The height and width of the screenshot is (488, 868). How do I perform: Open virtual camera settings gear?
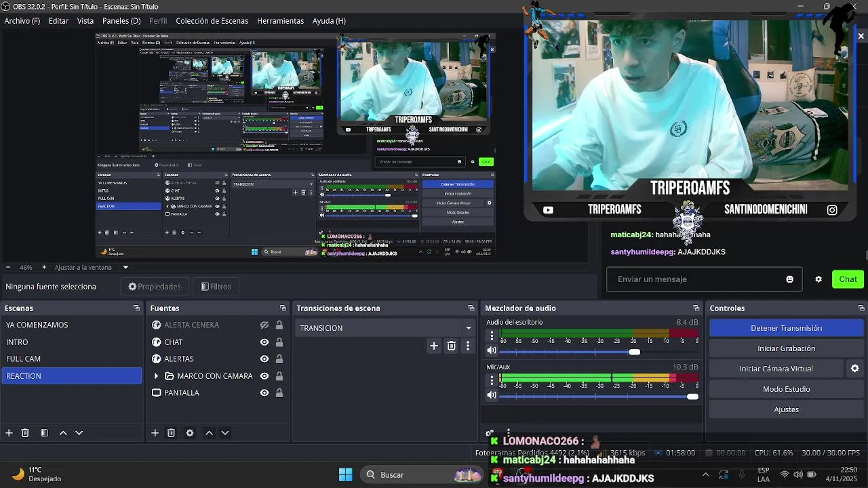click(854, 369)
